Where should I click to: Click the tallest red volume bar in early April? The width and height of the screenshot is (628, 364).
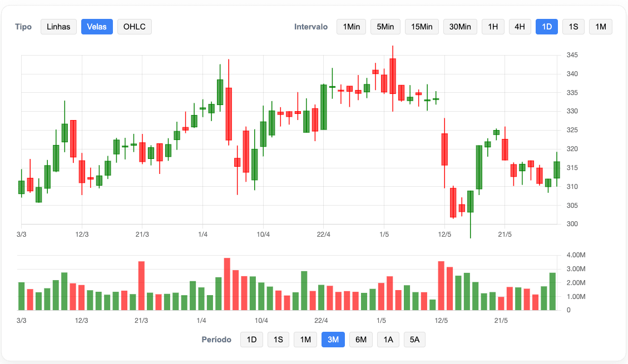click(x=227, y=284)
